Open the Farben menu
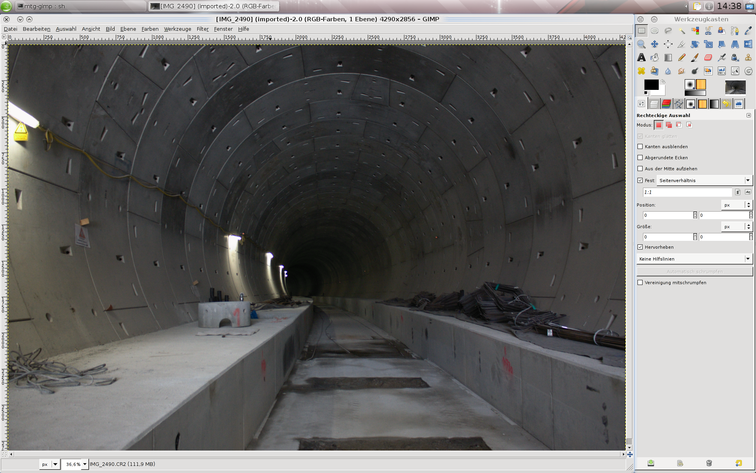The image size is (756, 473). (x=149, y=29)
